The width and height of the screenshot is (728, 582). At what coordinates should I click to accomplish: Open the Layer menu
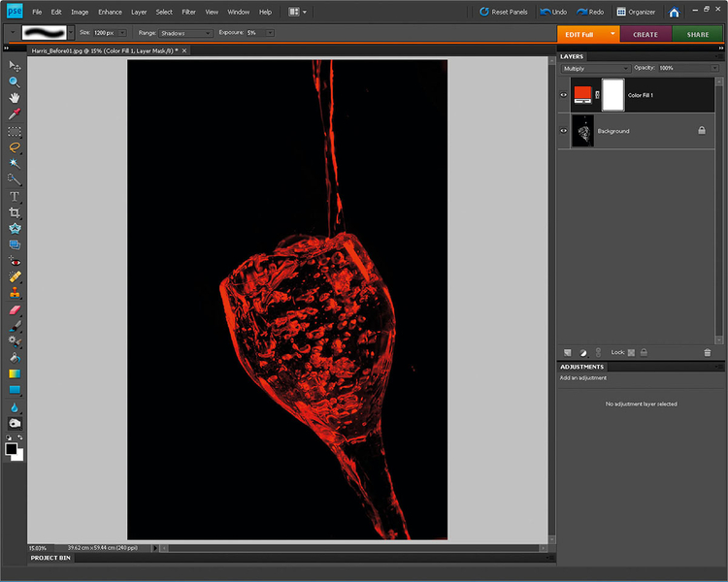139,12
